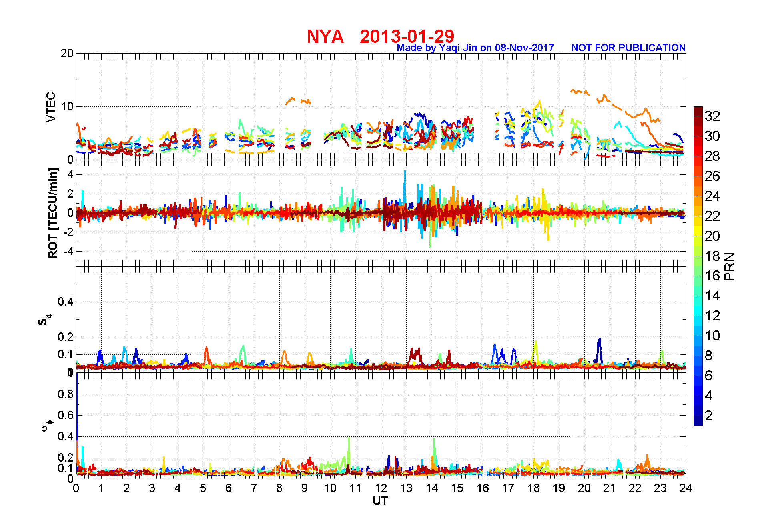Screen dimensions: 762x532
Task: Click the colorbar tick label "20" beside PRN scale
Action: [x=712, y=236]
